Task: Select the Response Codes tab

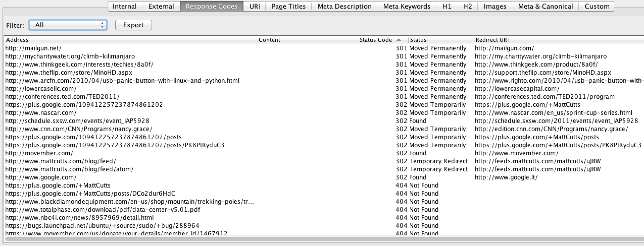Action: coord(212,6)
